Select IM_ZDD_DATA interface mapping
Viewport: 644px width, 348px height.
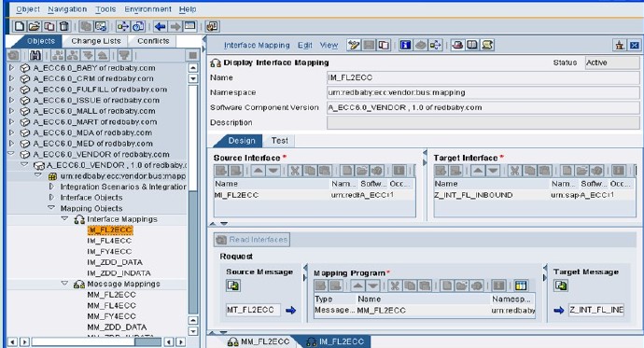pos(115,262)
